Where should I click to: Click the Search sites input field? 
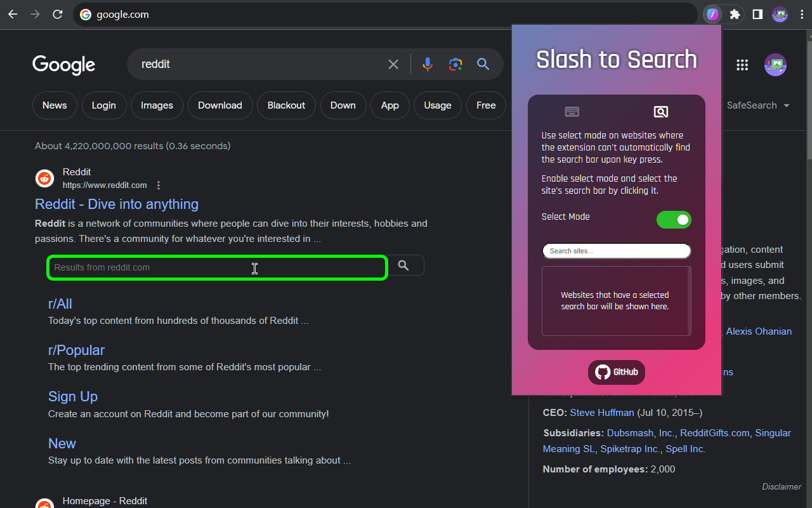(617, 251)
